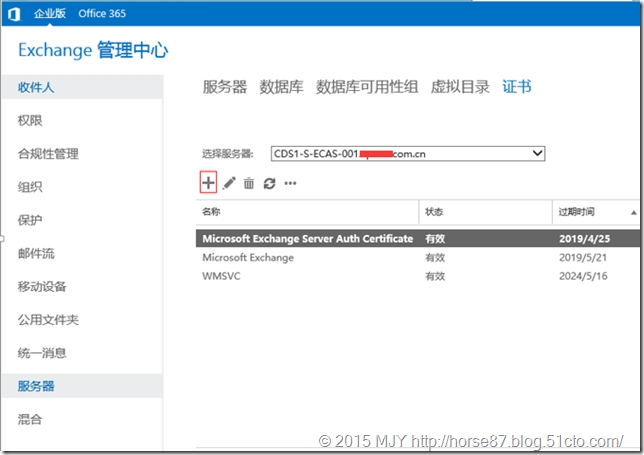Select 邮件流 in the left navigation
The height and width of the screenshot is (455, 644).
pos(36,254)
